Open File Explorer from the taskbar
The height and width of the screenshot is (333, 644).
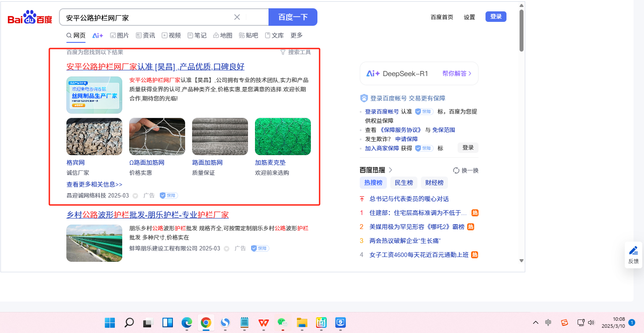pos(302,323)
